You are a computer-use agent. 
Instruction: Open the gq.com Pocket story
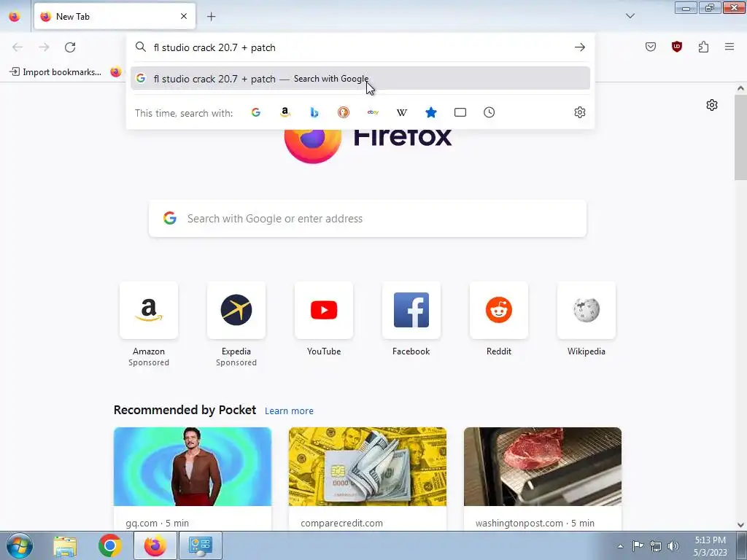[193, 478]
